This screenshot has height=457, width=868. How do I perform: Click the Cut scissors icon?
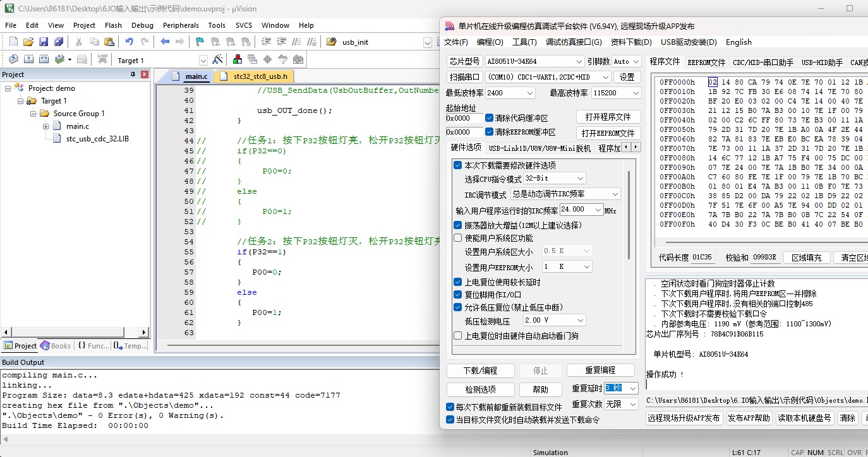tap(79, 42)
